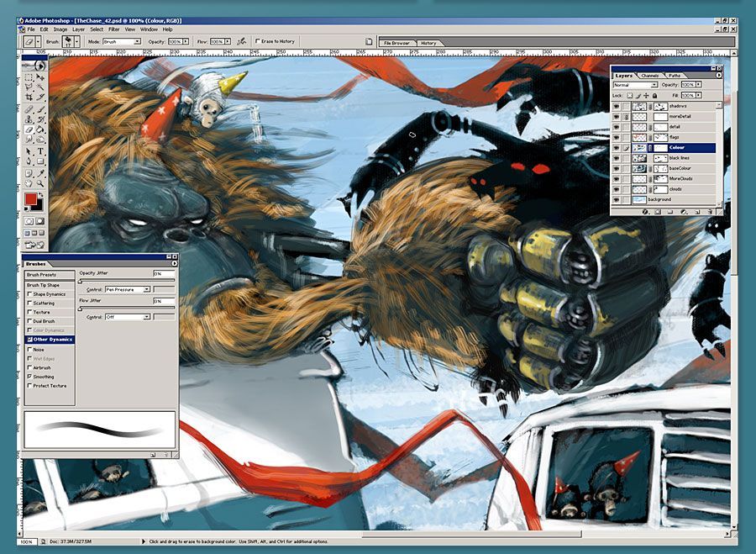
Task: Select the History Brush tool
Action: [x=40, y=119]
